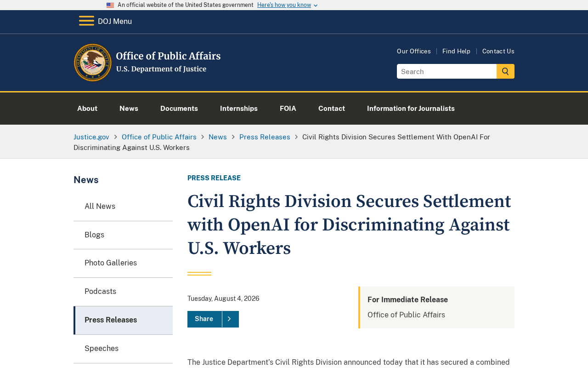
Task: Click the DOJ Menu text label
Action: pyautogui.click(x=115, y=22)
